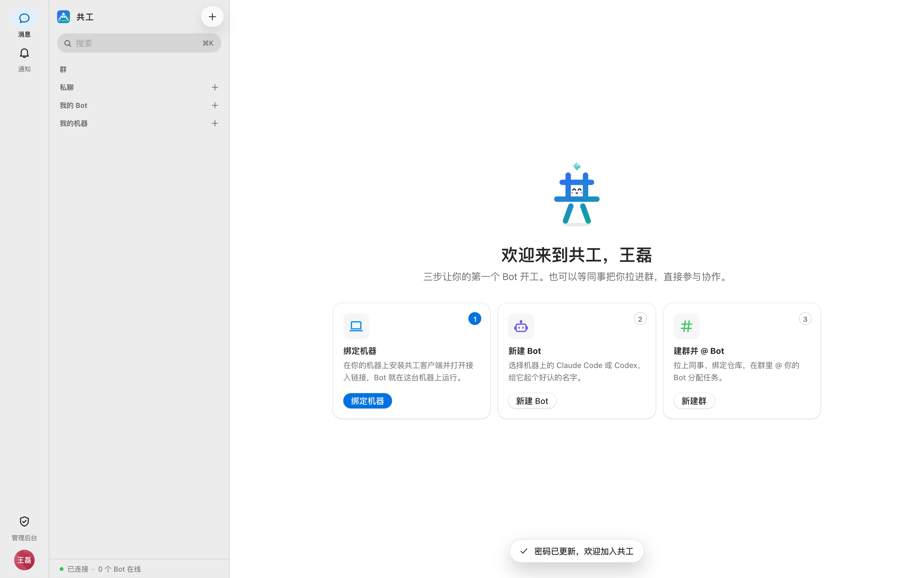This screenshot has width=924, height=578.
Task: Add a new 我的 Bot with plus icon
Action: [215, 106]
